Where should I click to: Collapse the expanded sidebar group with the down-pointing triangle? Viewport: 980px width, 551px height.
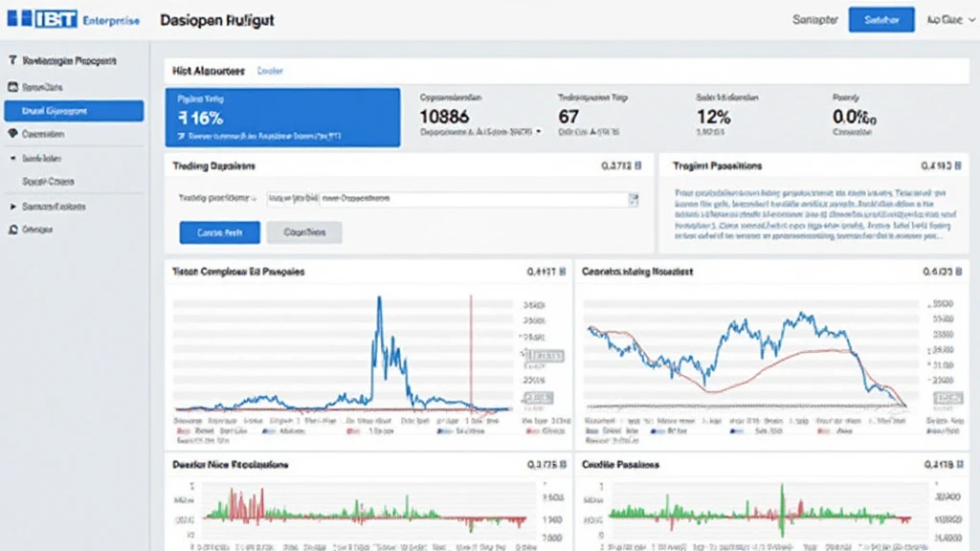tap(12, 159)
